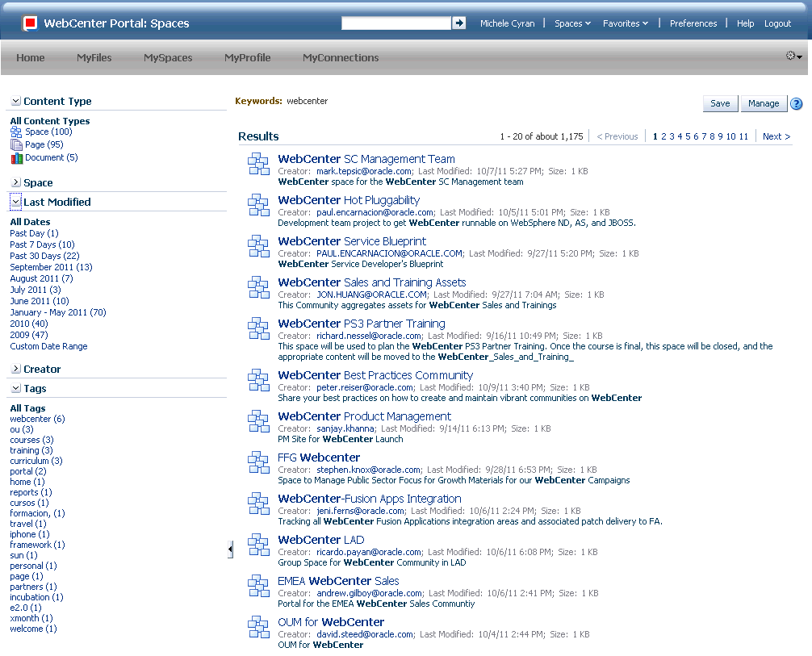Click the Save button
The width and height of the screenshot is (812, 656).
tap(719, 103)
